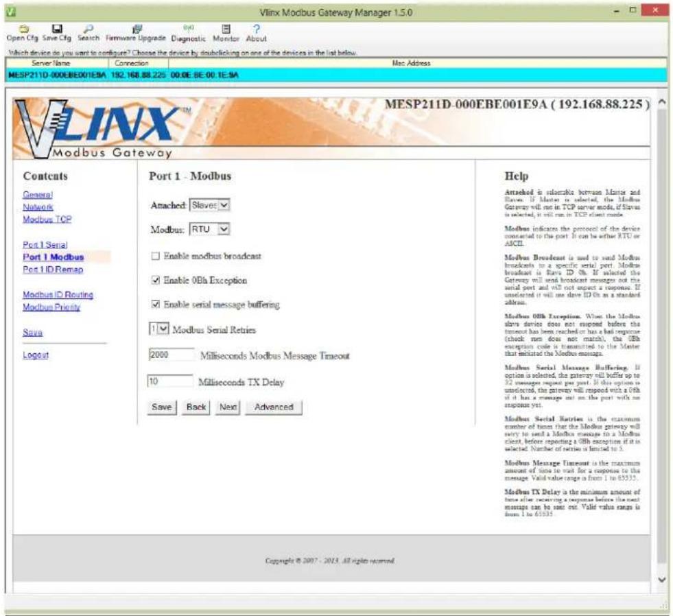Image resolution: width=673 pixels, height=616 pixels.
Task: Open the Attached Slaves dropdown
Action: 209,205
